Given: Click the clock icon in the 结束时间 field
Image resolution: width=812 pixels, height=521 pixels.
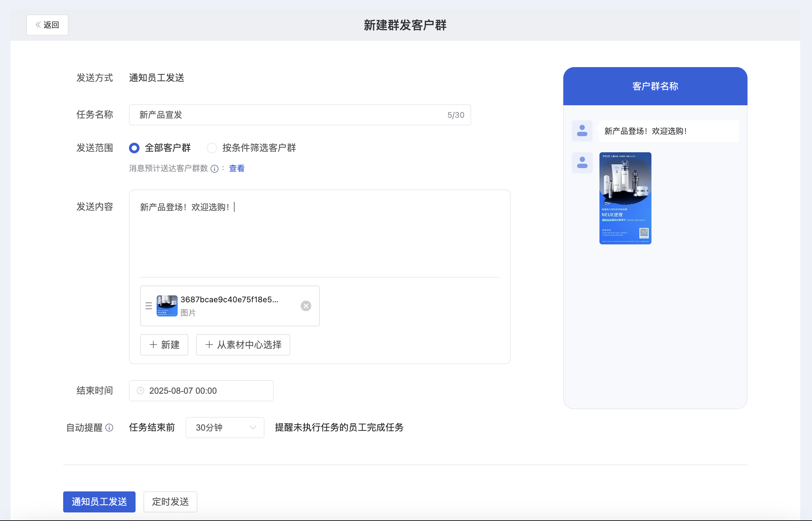Looking at the screenshot, I should [140, 391].
